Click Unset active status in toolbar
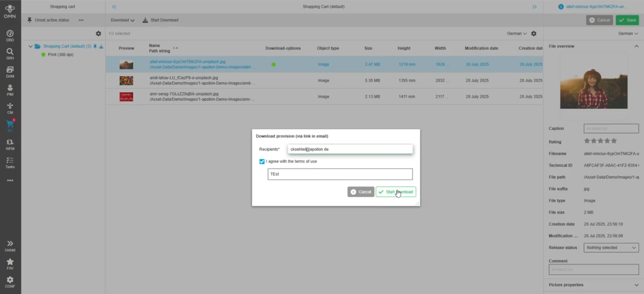 click(48, 20)
